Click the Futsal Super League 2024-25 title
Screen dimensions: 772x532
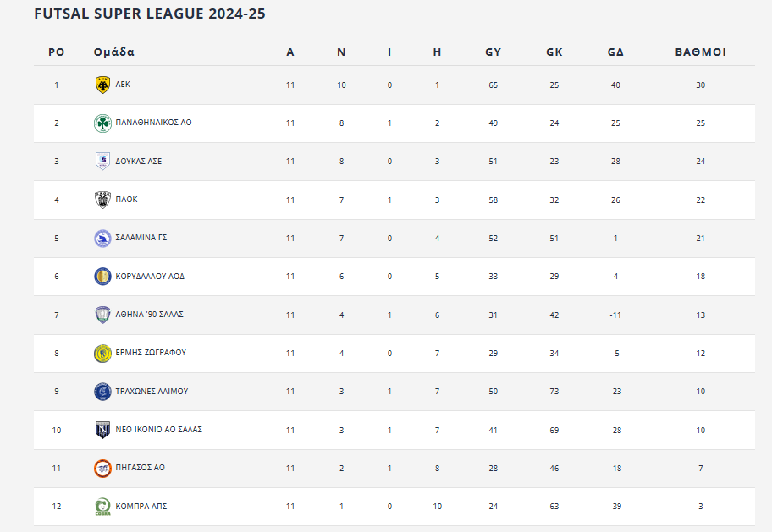click(x=150, y=14)
